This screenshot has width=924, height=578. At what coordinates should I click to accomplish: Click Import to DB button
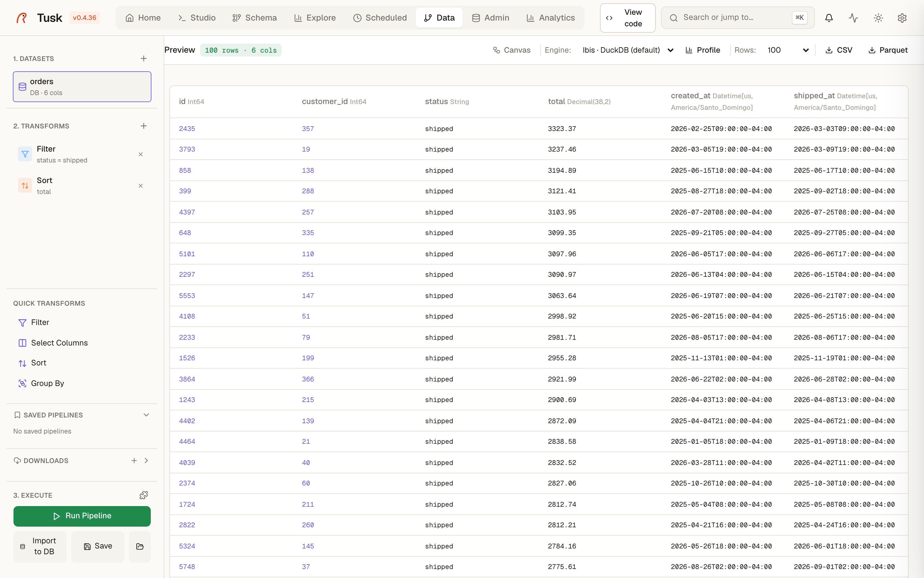coord(40,546)
